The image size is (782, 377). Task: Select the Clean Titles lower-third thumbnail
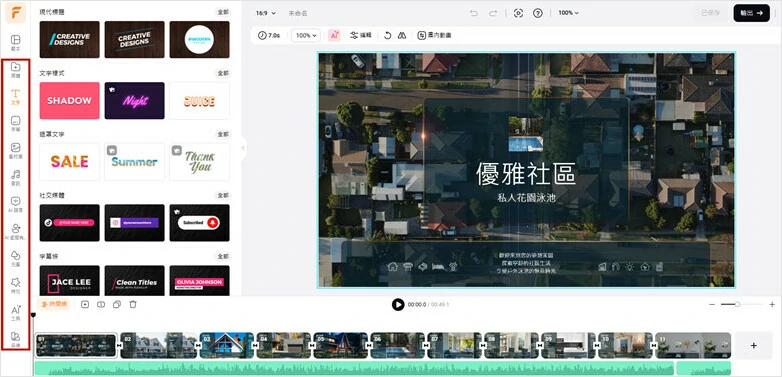pos(135,281)
